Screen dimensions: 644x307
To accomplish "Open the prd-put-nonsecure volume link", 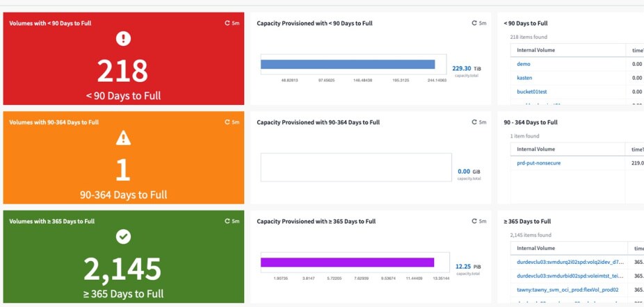I will point(538,163).
